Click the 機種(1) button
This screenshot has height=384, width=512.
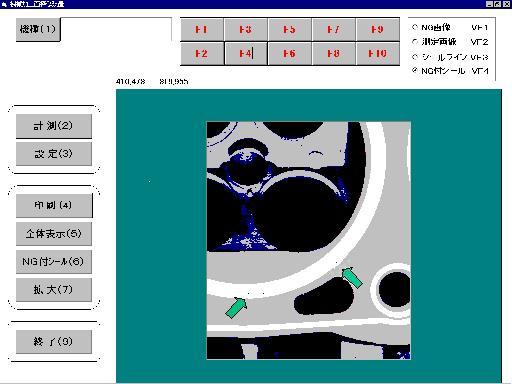point(38,29)
